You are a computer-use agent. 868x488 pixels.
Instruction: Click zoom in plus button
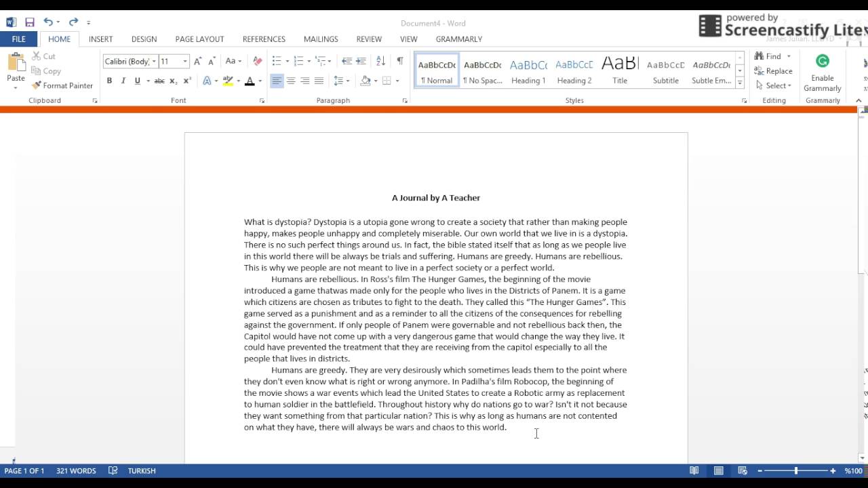tap(833, 470)
